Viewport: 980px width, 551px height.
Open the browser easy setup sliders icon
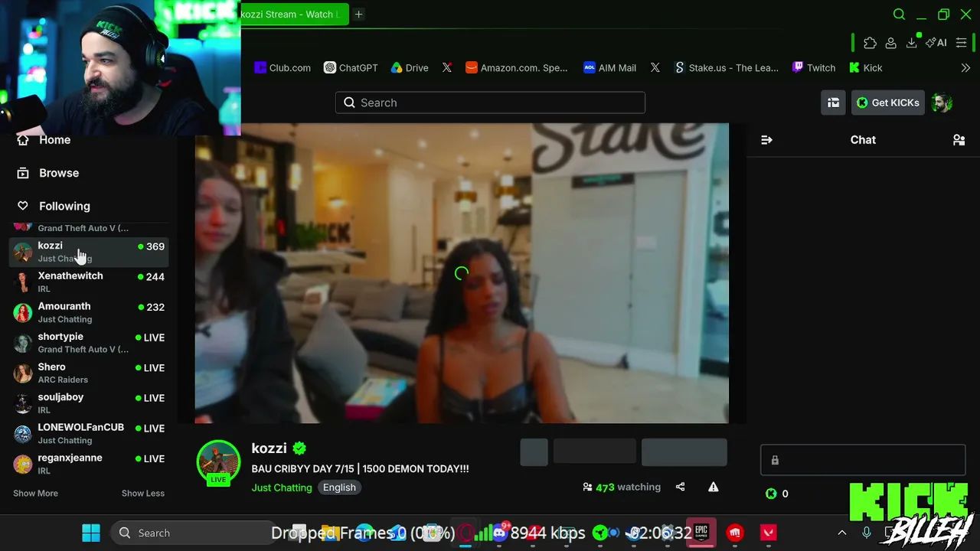coord(962,43)
